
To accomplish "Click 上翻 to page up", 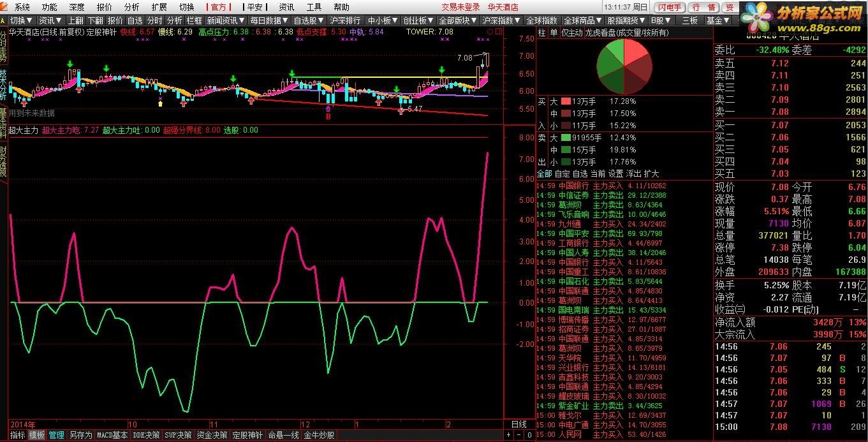I will coord(76,20).
